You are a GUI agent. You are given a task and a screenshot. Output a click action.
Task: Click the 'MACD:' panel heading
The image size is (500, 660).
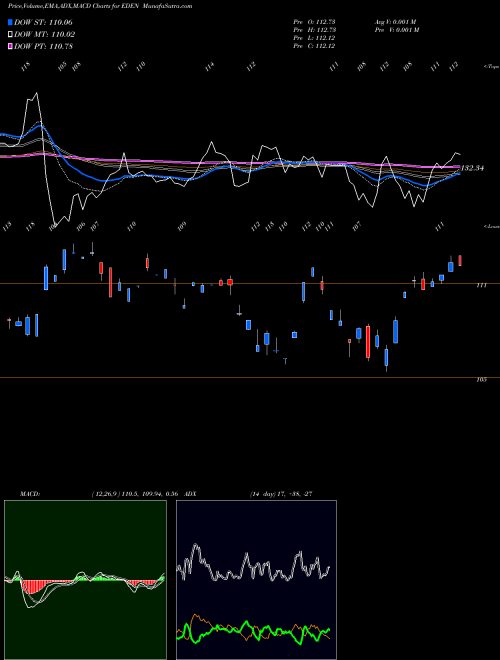click(29, 494)
